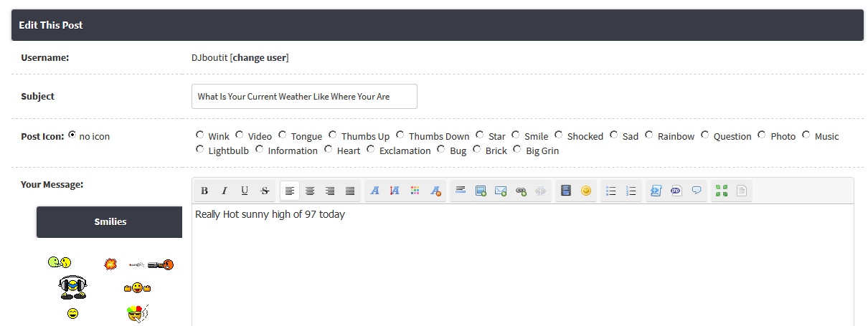Insert the worshipping smiley with raised hands
This screenshot has height=326, width=868.
[x=137, y=288]
